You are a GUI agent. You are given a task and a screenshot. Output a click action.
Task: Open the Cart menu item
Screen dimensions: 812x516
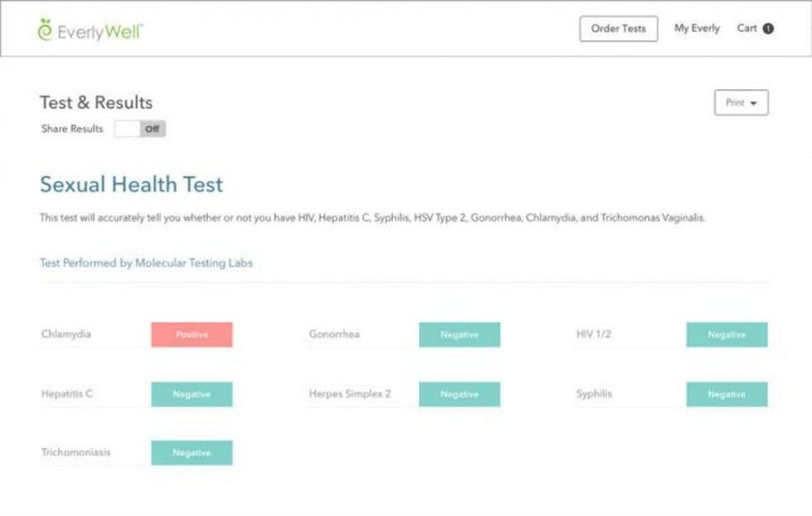click(x=747, y=29)
